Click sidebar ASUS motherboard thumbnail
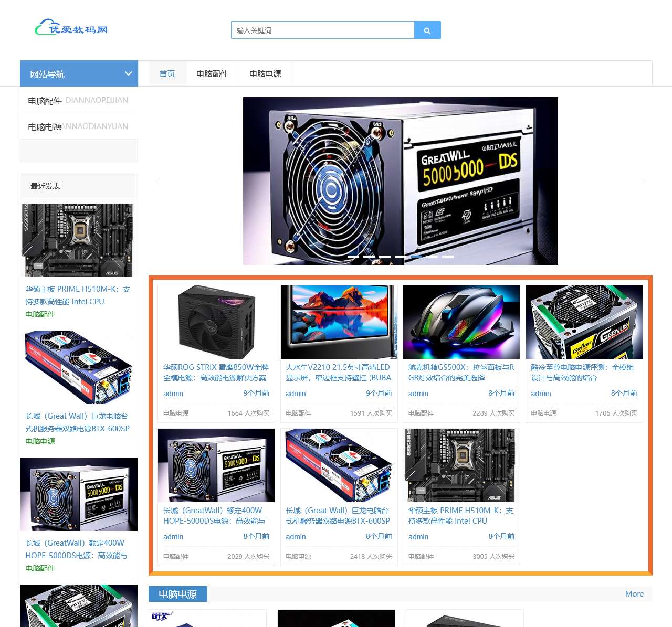This screenshot has width=672, height=627. (x=79, y=240)
